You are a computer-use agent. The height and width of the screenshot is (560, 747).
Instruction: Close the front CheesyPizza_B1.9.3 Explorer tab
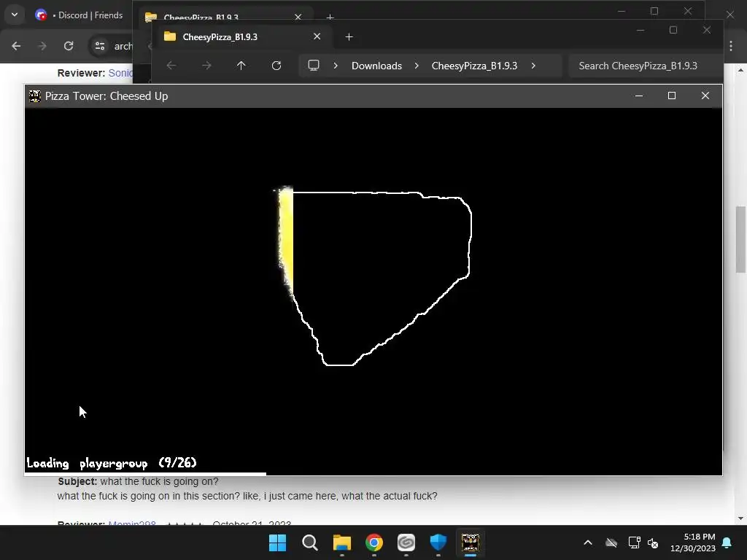[317, 36]
